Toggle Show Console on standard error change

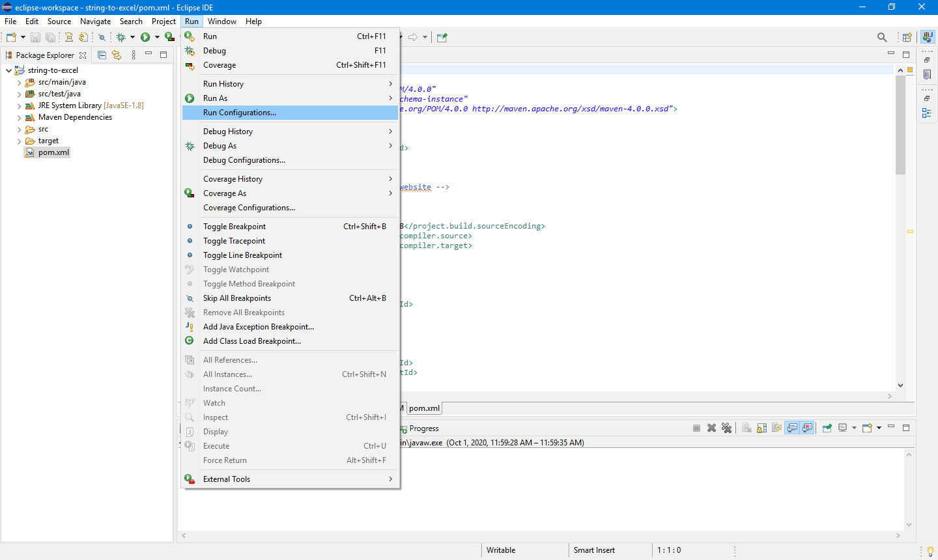click(807, 428)
